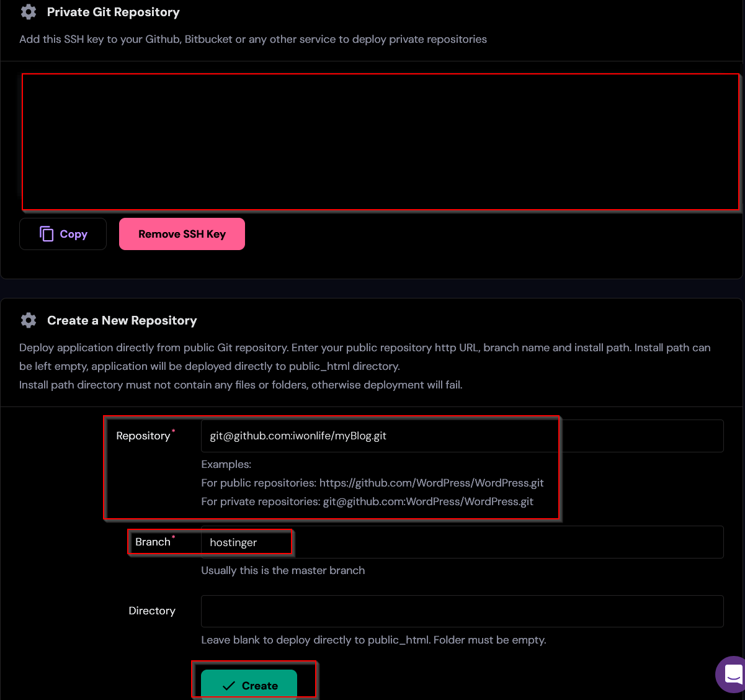Click the Create a New Repository heading
745x700 pixels.
coord(122,320)
